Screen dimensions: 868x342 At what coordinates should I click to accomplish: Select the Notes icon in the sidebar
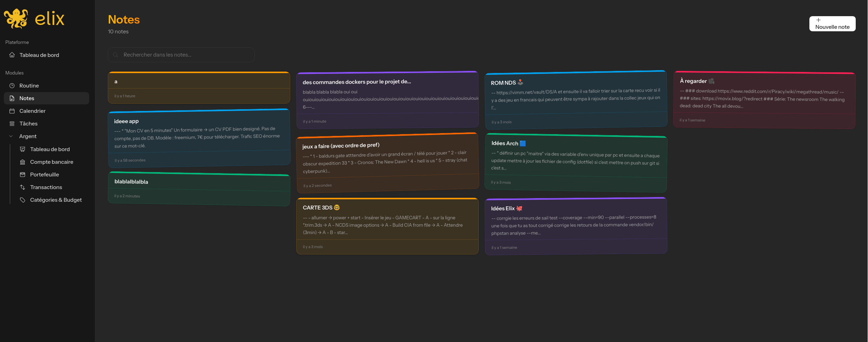(12, 98)
